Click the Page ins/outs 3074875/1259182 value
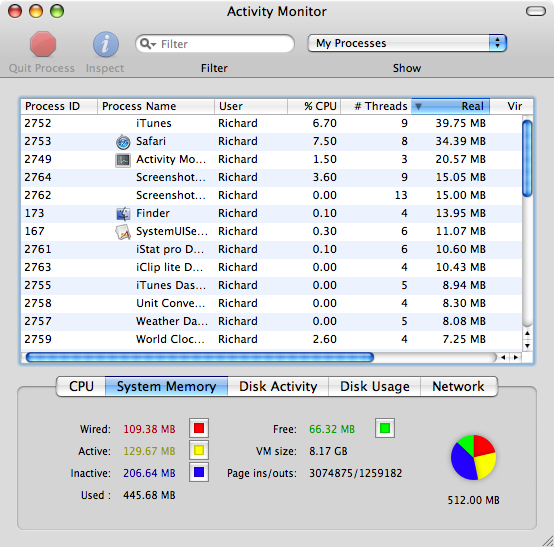Image resolution: width=554 pixels, height=547 pixels. 355,473
